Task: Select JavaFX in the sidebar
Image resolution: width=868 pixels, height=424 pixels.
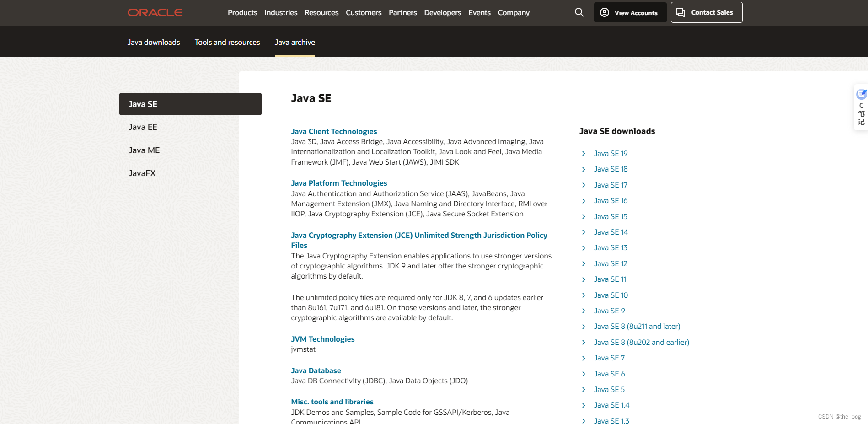Action: coord(142,173)
